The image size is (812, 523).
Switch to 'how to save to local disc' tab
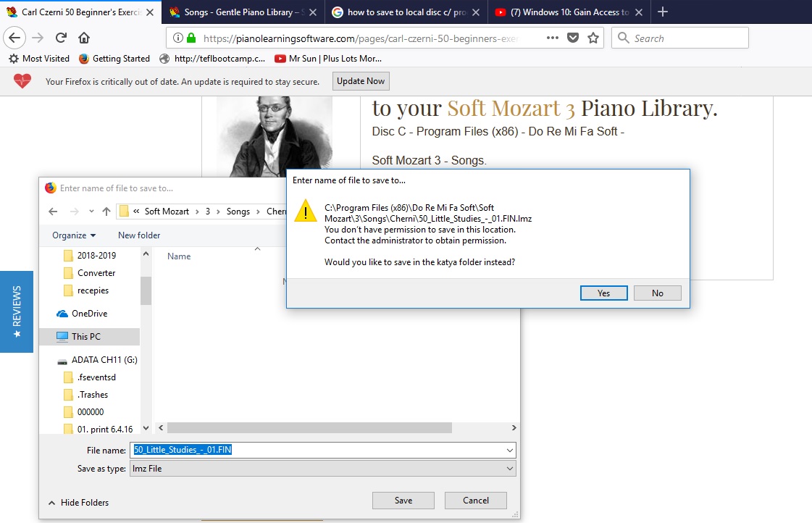406,12
